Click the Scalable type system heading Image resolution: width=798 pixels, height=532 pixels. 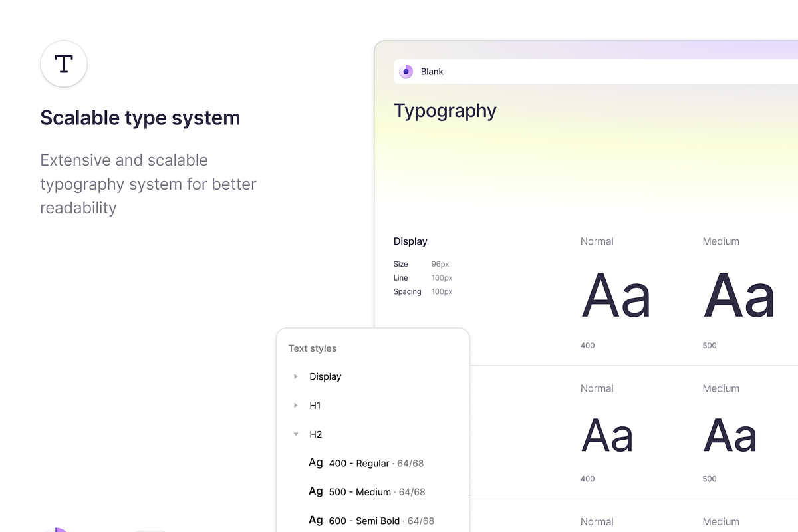[x=140, y=118]
